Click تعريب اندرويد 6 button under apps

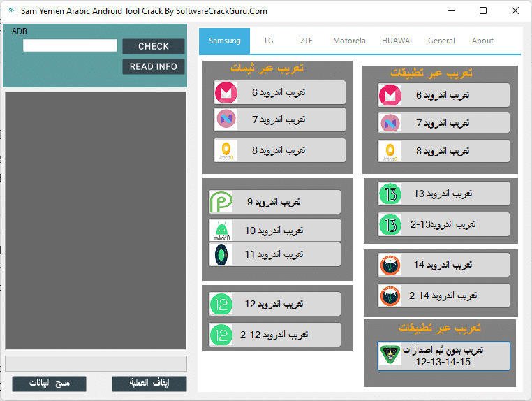443,95
